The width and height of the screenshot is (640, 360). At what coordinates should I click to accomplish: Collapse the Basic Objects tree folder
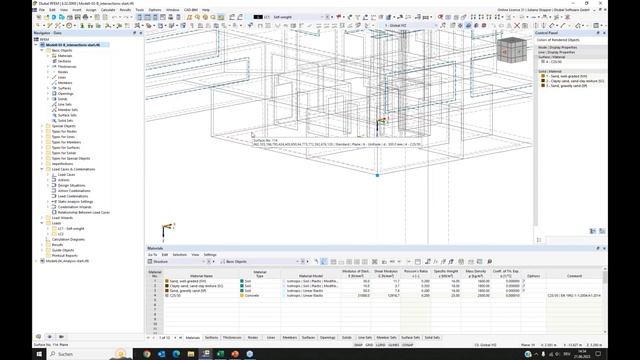pos(42,50)
